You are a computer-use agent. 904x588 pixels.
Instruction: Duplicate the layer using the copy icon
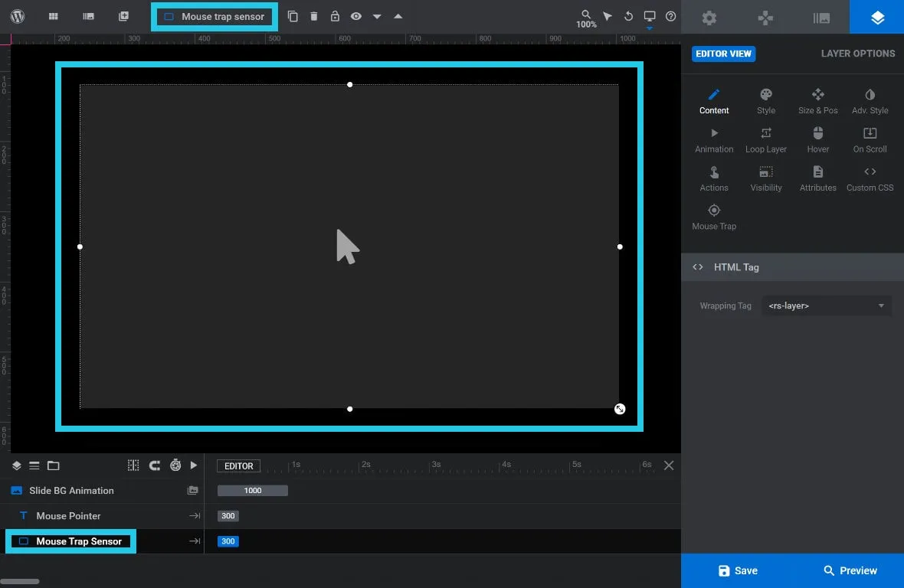coord(293,15)
